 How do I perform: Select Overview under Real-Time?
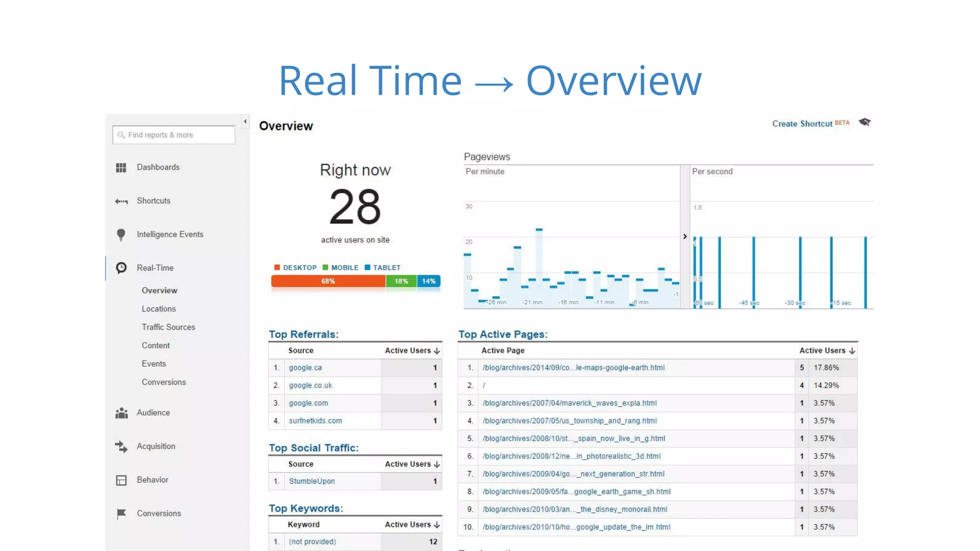click(x=159, y=290)
